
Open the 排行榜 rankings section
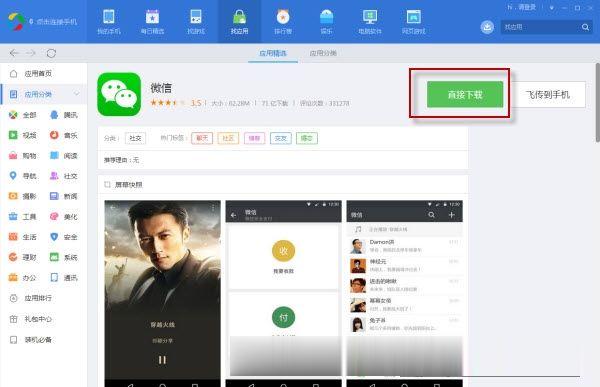(x=283, y=22)
